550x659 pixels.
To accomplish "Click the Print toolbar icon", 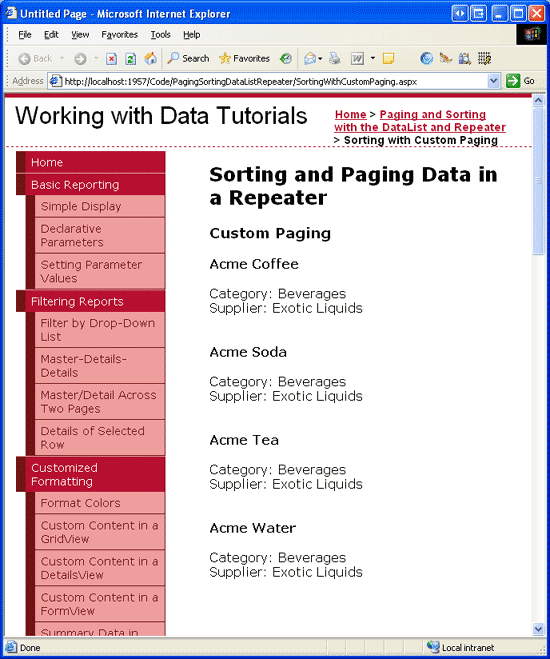I will pos(335,58).
